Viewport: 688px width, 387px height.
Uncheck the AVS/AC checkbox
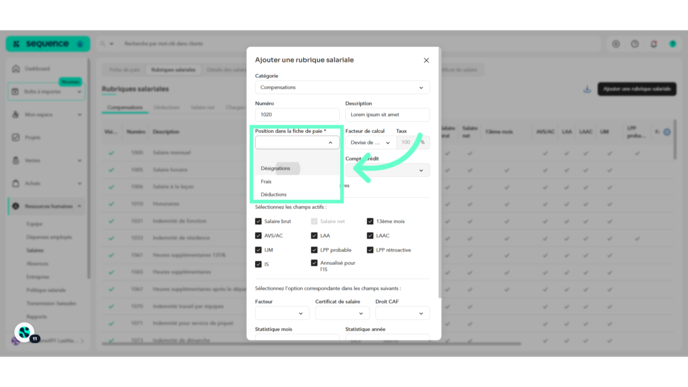[x=258, y=236]
